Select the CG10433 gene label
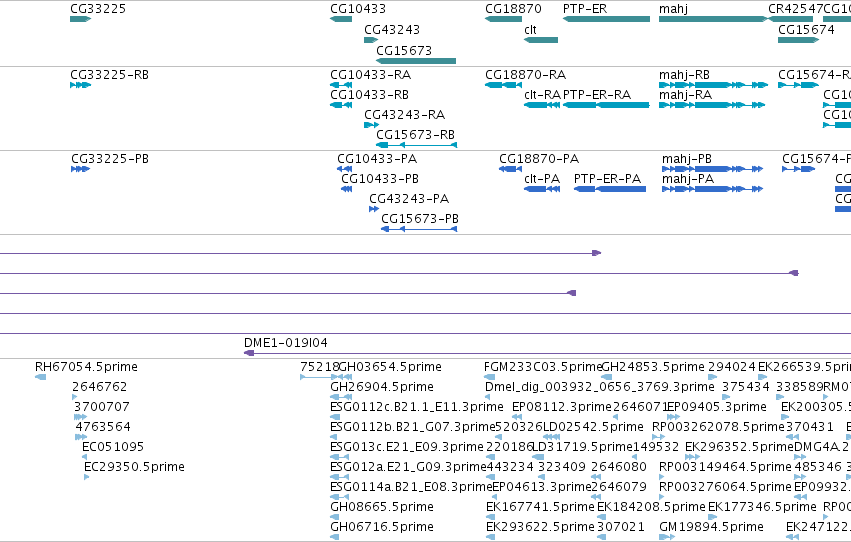 coord(358,9)
